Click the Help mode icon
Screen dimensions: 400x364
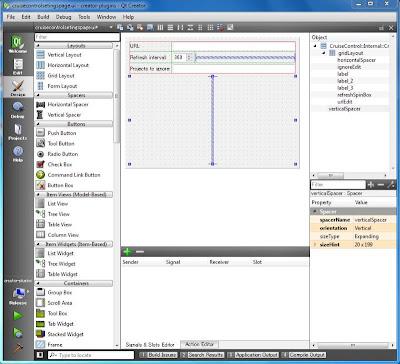point(18,154)
